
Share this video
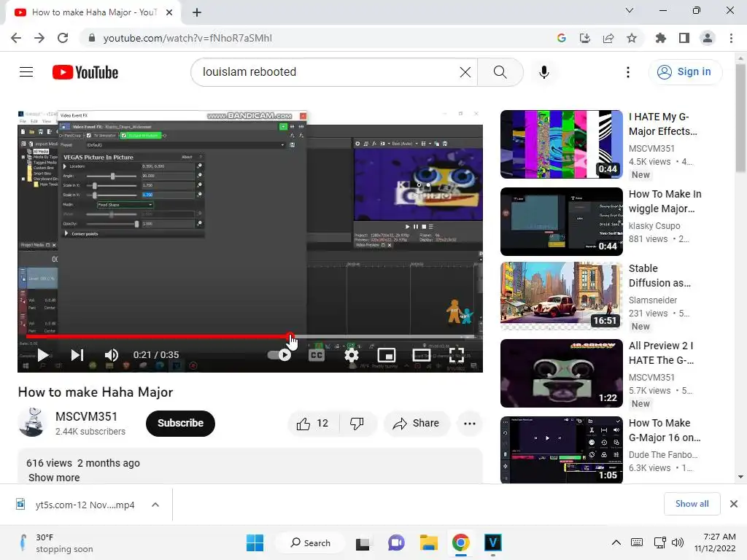coord(417,424)
